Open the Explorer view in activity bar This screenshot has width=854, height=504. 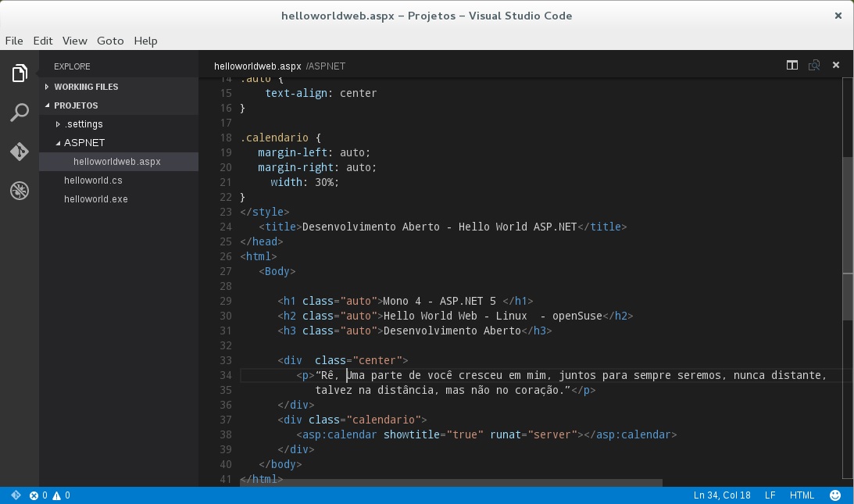pyautogui.click(x=20, y=73)
